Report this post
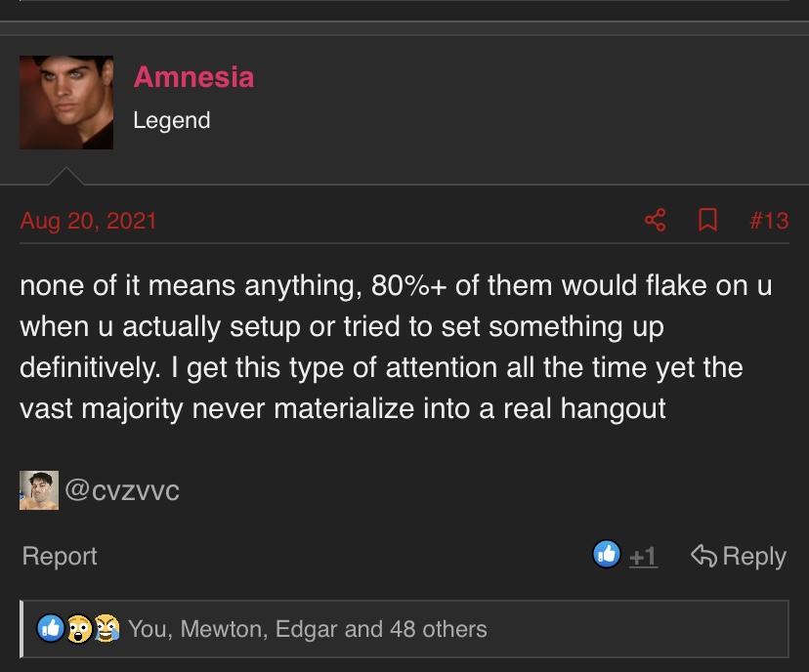This screenshot has width=809, height=672. (60, 556)
